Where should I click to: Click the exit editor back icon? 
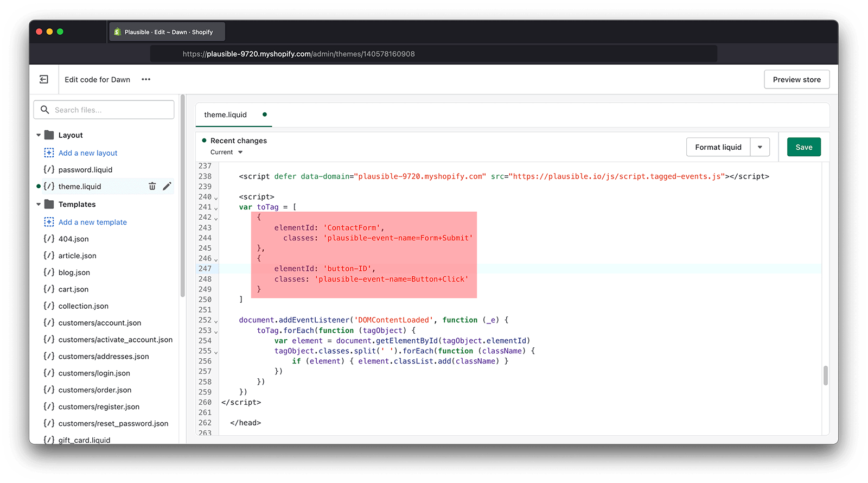(x=44, y=79)
